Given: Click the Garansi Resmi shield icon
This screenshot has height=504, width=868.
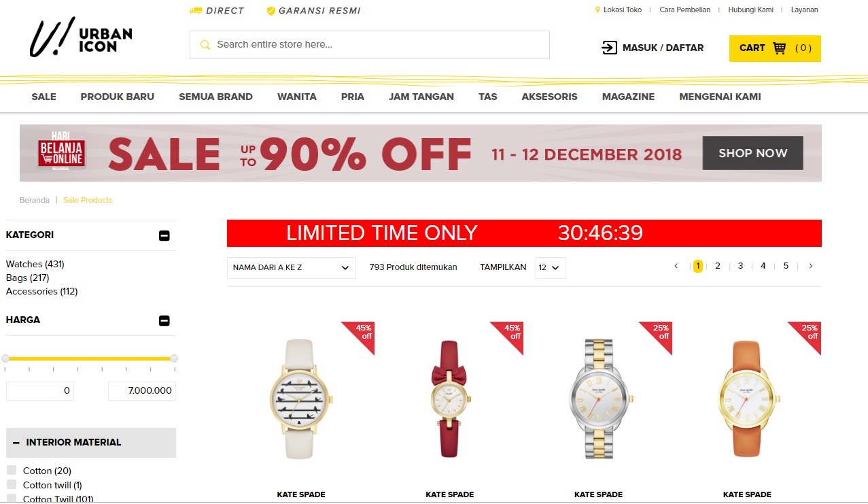Looking at the screenshot, I should pyautogui.click(x=271, y=11).
